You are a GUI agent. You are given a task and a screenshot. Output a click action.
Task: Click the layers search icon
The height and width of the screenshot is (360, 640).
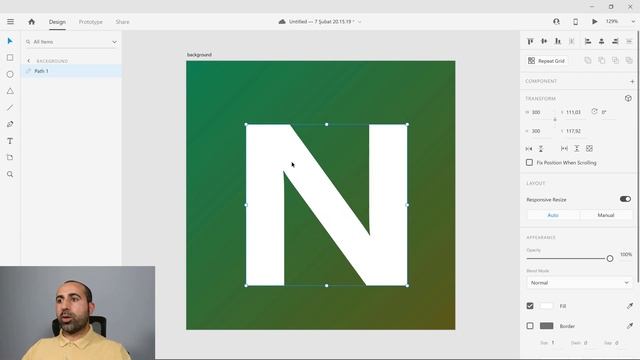coord(28,42)
